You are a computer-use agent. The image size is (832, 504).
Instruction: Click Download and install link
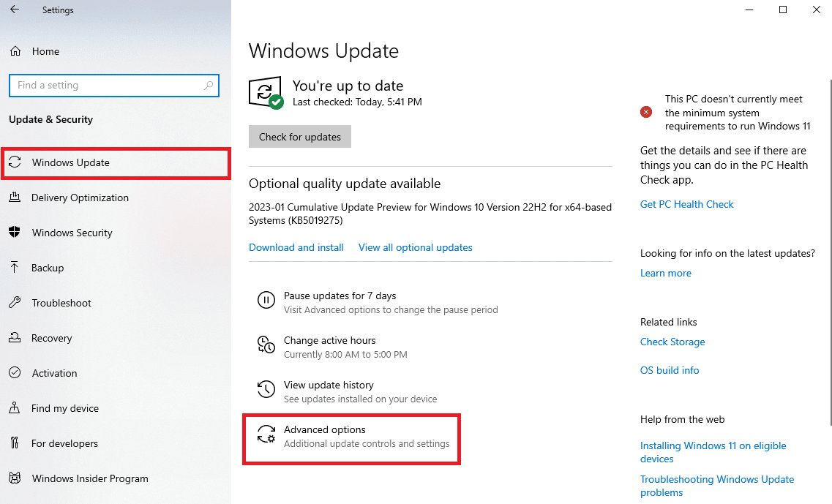(x=296, y=247)
